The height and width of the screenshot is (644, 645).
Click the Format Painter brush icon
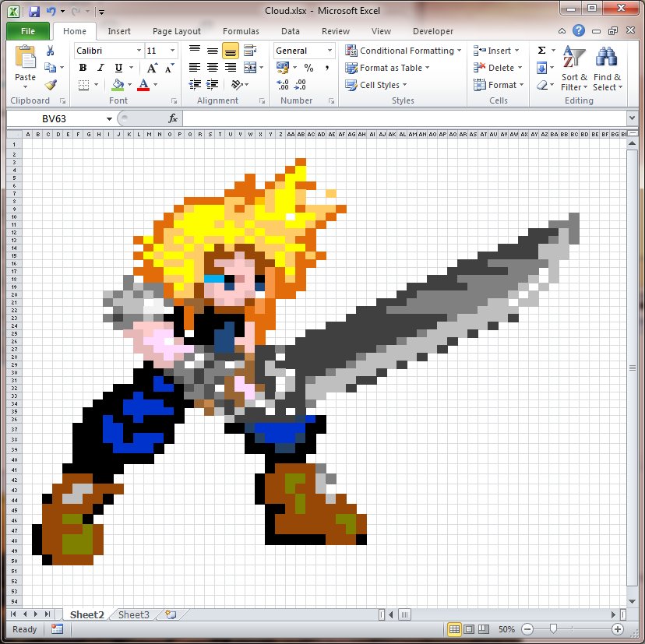pos(51,85)
